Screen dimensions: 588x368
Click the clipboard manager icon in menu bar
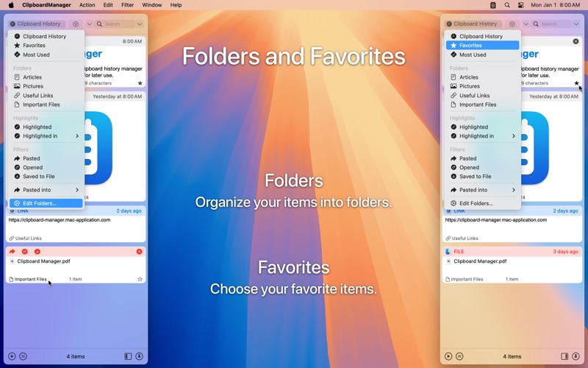[x=493, y=5]
